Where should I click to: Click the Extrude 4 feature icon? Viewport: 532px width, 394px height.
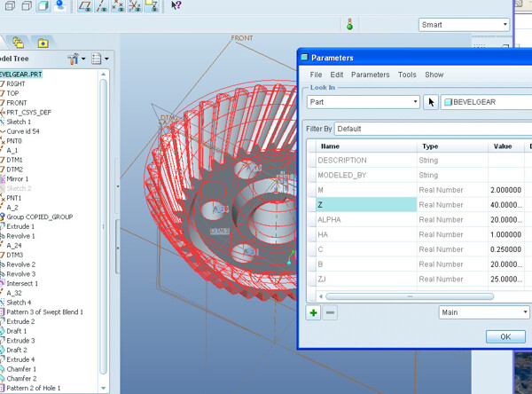click(2, 359)
